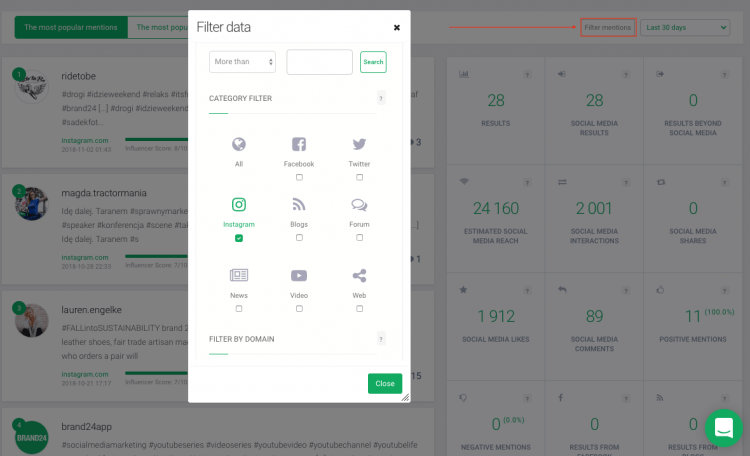Click the green Close button
This screenshot has width=750, height=456.
pos(384,383)
